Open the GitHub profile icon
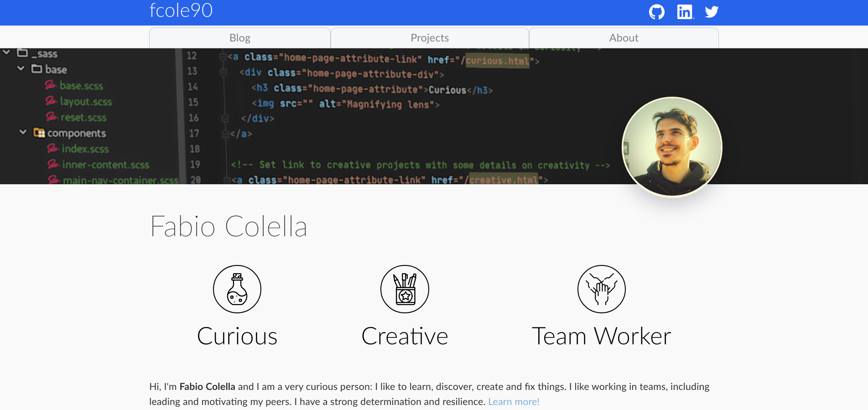 657,12
